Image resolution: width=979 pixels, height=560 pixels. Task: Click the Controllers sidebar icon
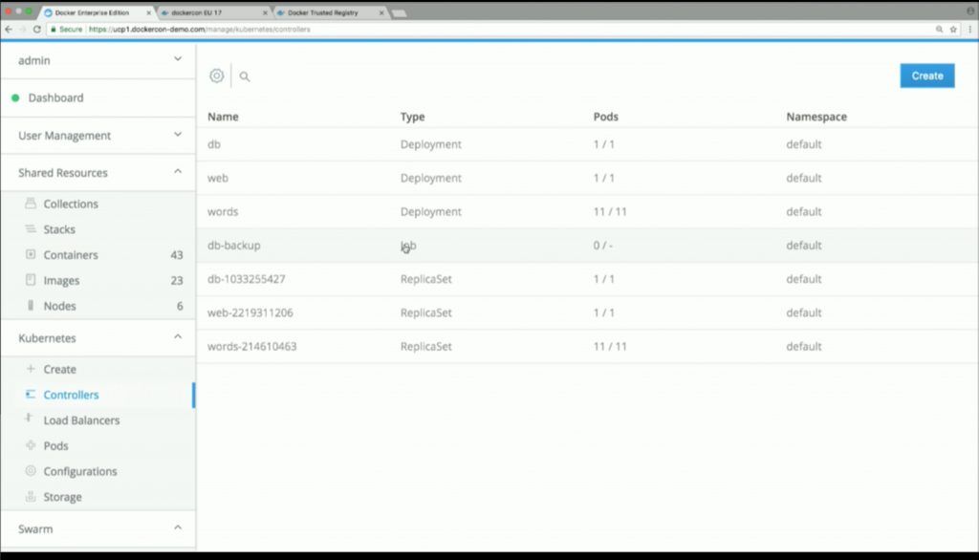[31, 394]
